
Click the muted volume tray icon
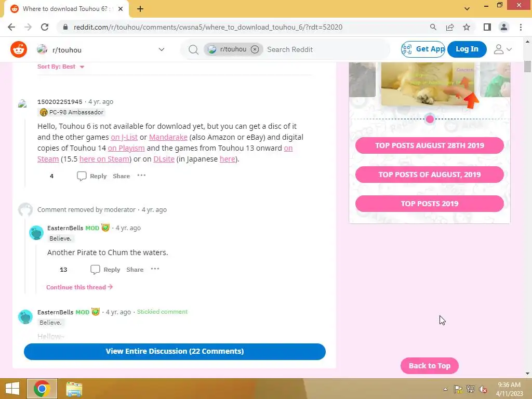point(483,389)
